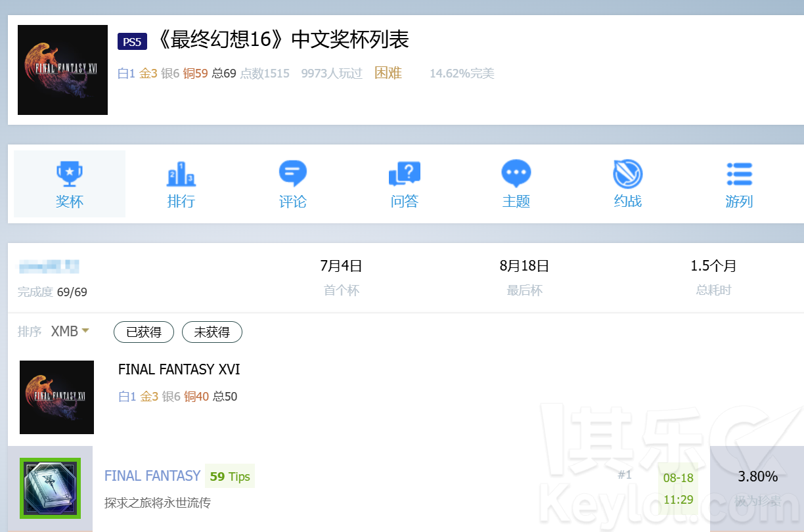The image size is (804, 532).
Task: Switch to the 问答 tab label
Action: [x=405, y=202]
